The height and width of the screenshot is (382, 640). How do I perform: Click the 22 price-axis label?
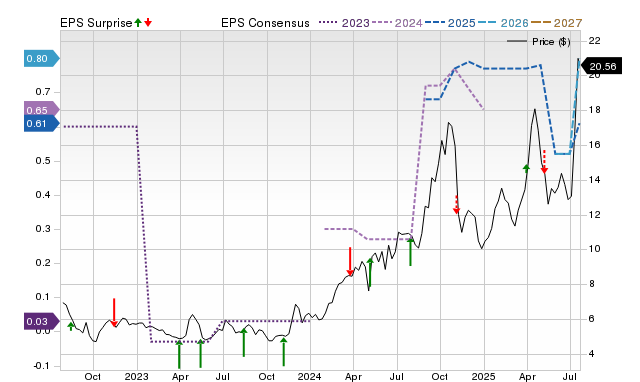click(x=595, y=40)
